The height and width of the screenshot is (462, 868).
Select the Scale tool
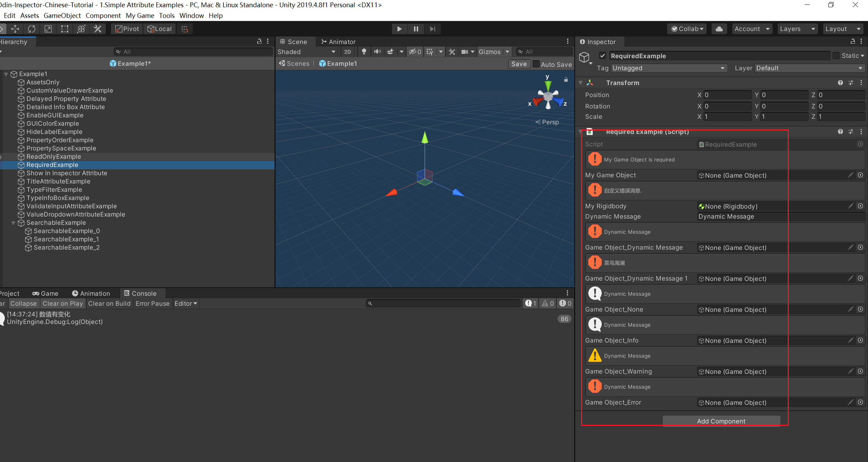tap(48, 29)
